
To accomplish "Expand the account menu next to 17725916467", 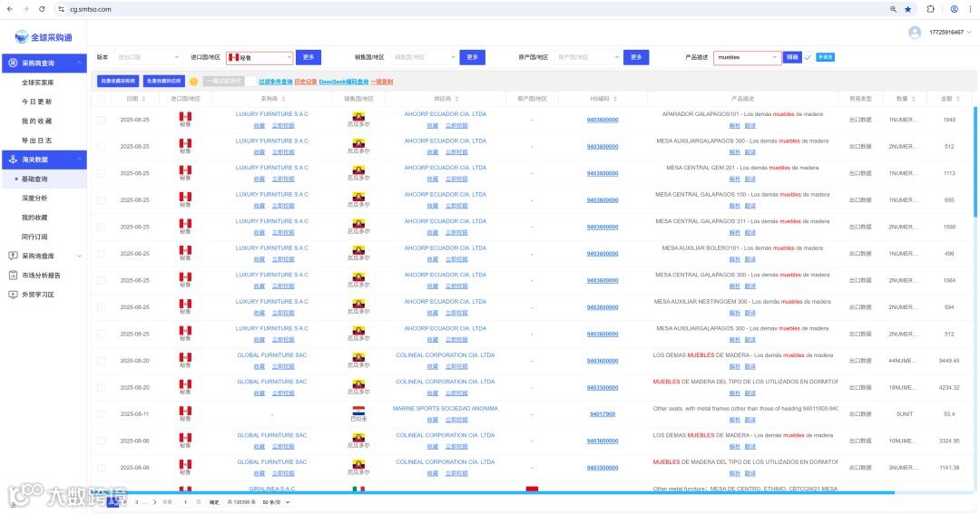I will pyautogui.click(x=969, y=33).
